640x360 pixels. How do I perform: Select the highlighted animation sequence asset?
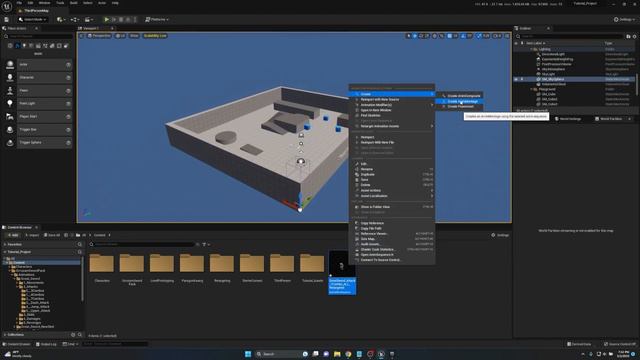tap(342, 272)
